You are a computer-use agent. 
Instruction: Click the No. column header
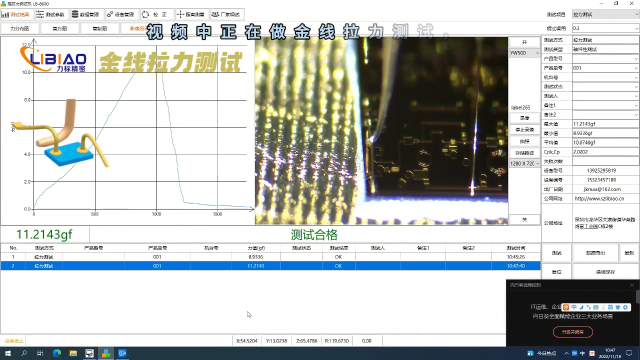(13, 248)
